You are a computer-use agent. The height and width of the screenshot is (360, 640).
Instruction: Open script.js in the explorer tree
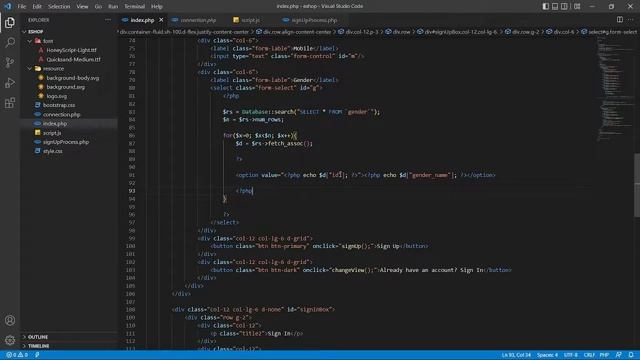[x=69, y=133]
